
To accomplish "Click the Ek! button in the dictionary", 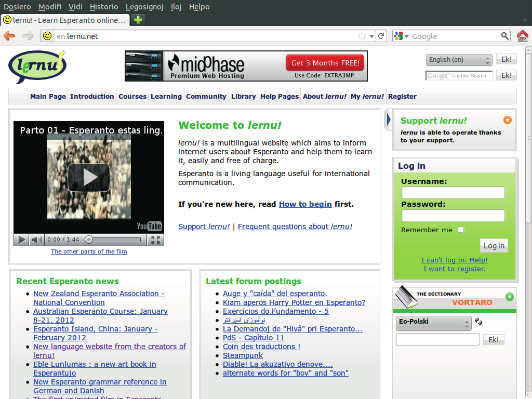I will pyautogui.click(x=494, y=340).
